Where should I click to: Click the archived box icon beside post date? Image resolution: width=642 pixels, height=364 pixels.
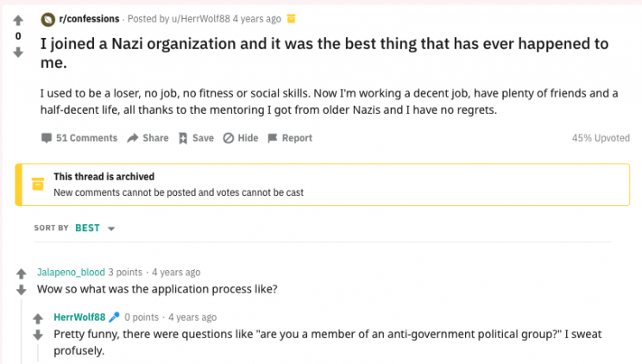[291, 18]
